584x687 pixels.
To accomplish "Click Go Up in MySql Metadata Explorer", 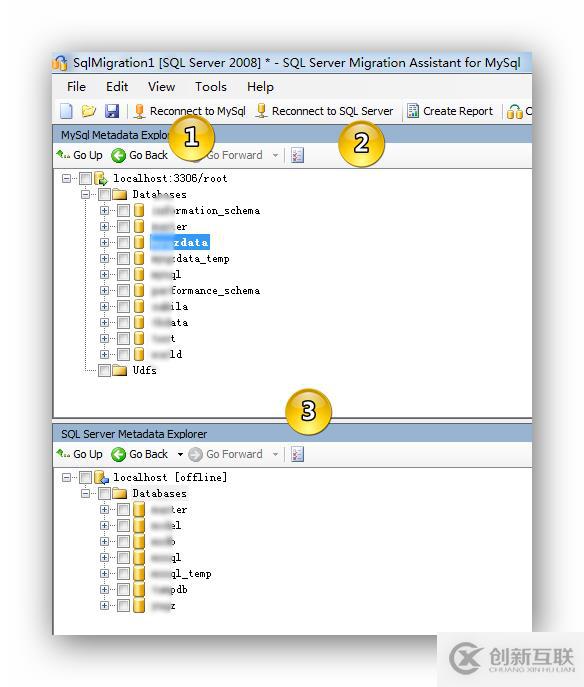I will click(x=79, y=155).
